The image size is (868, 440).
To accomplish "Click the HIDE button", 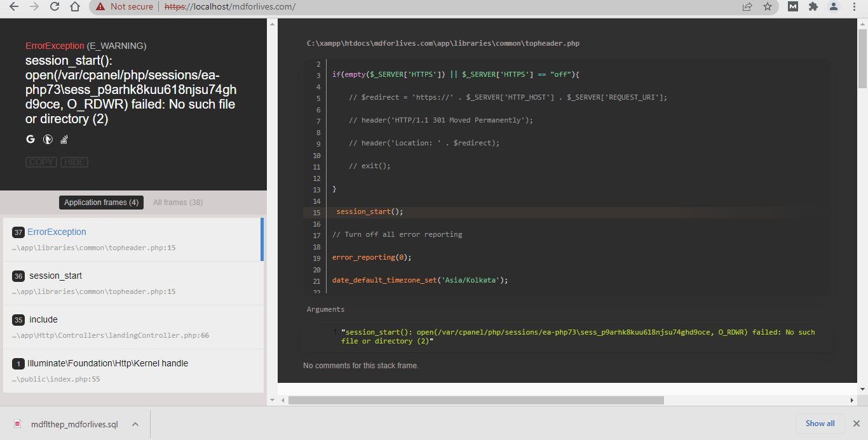I will [x=74, y=162].
